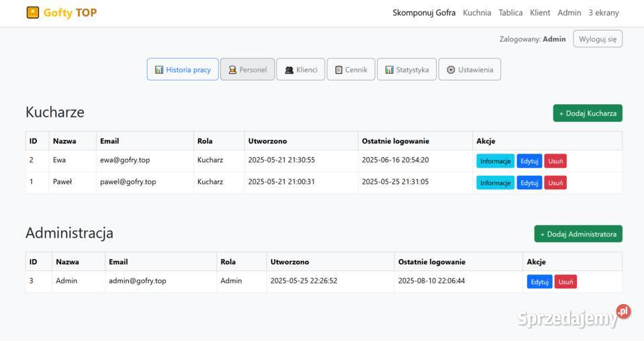The width and height of the screenshot is (644, 341).
Task: Click the Kucharze section heading
Action: 55,112
